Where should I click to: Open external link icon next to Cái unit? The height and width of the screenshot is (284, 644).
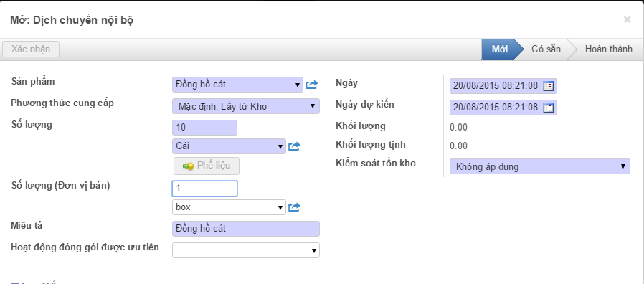tap(294, 146)
